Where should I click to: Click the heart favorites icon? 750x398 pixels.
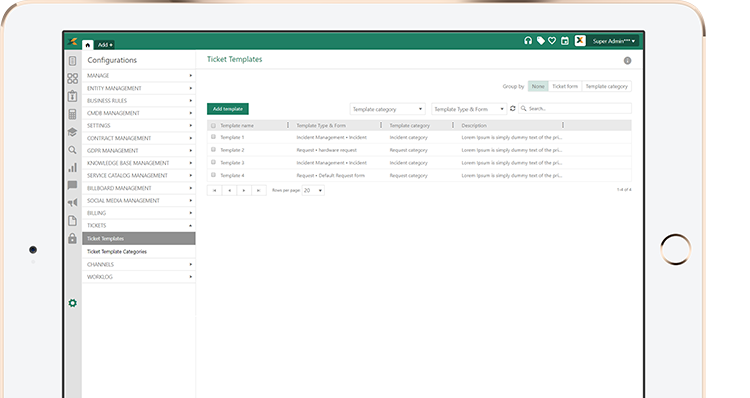(552, 41)
